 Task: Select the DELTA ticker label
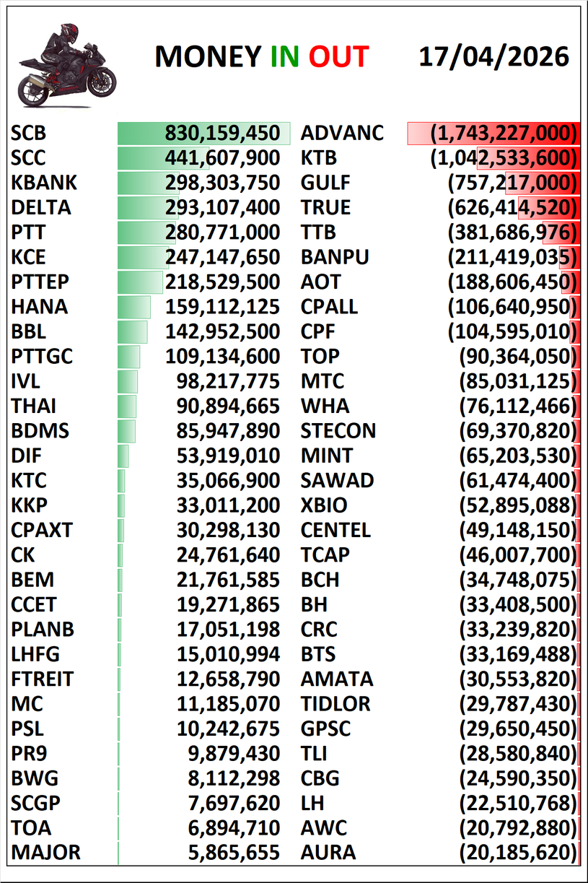(41, 208)
